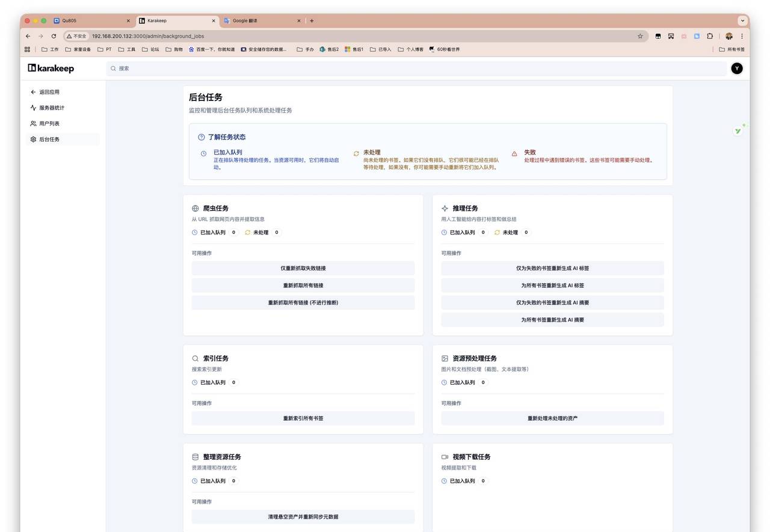Switch to the Qu805 tab

point(90,20)
